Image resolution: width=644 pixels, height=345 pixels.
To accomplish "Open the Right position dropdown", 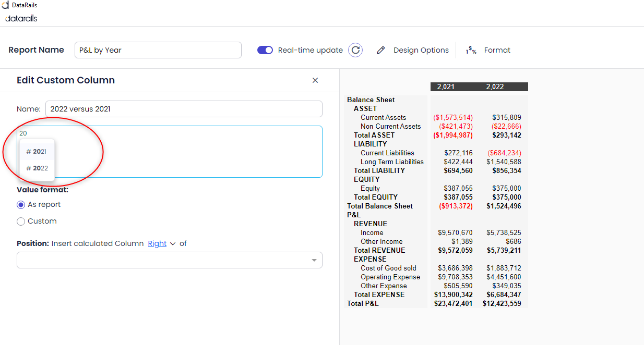I will pos(161,243).
